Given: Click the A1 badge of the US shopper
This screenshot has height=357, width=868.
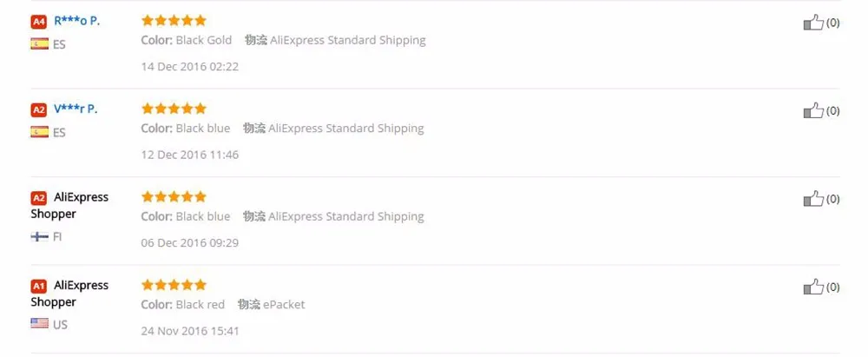Looking at the screenshot, I should [x=39, y=287].
